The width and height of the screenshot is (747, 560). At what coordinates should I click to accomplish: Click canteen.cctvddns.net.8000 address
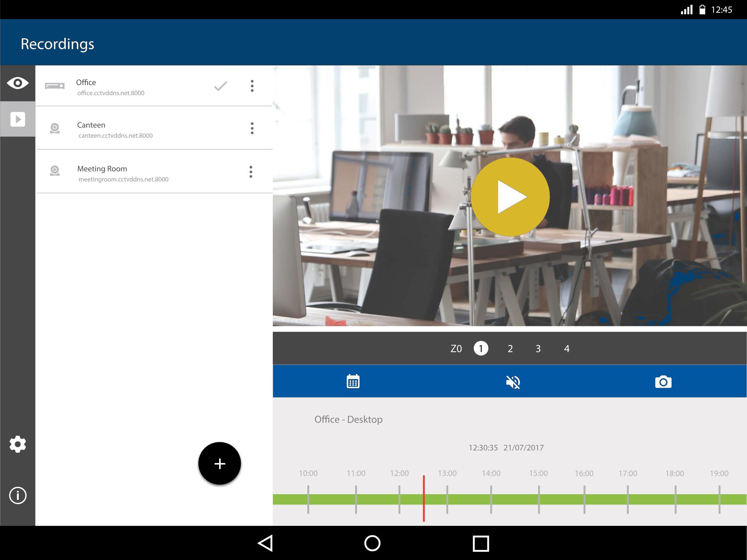[x=115, y=136]
